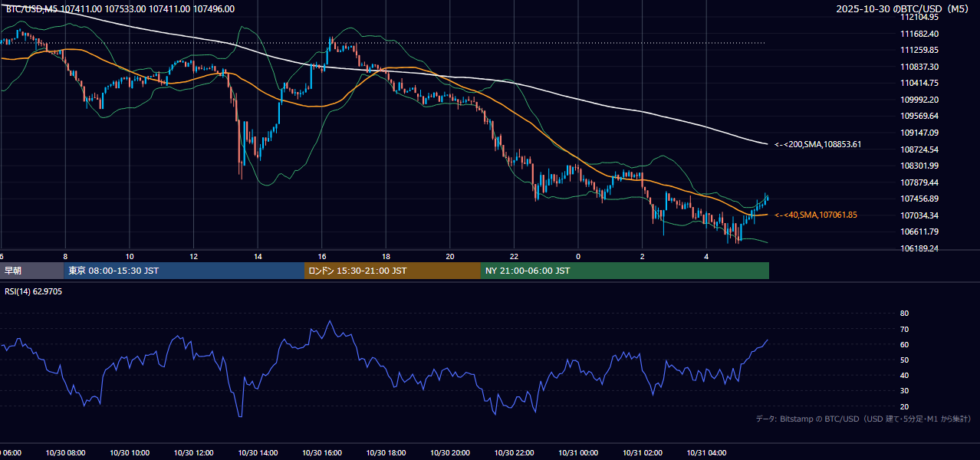Click the 10/30 18:00 bottom date label
980x460 pixels.
(x=386, y=453)
